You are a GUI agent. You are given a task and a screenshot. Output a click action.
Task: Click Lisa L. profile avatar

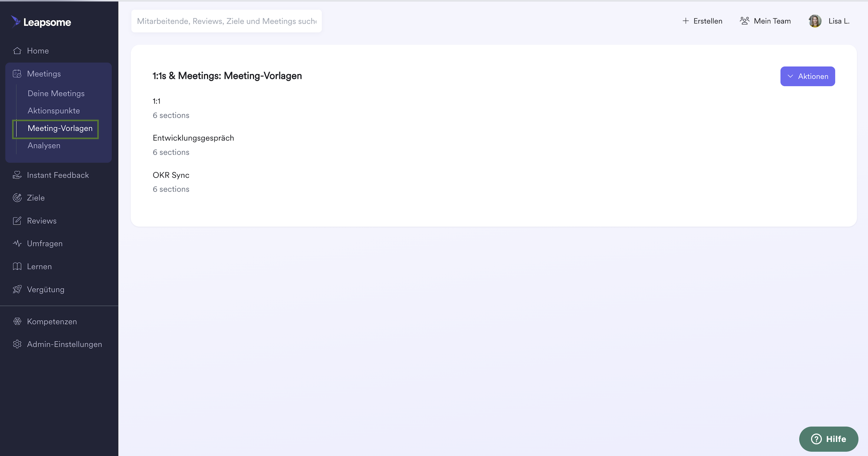pyautogui.click(x=815, y=21)
